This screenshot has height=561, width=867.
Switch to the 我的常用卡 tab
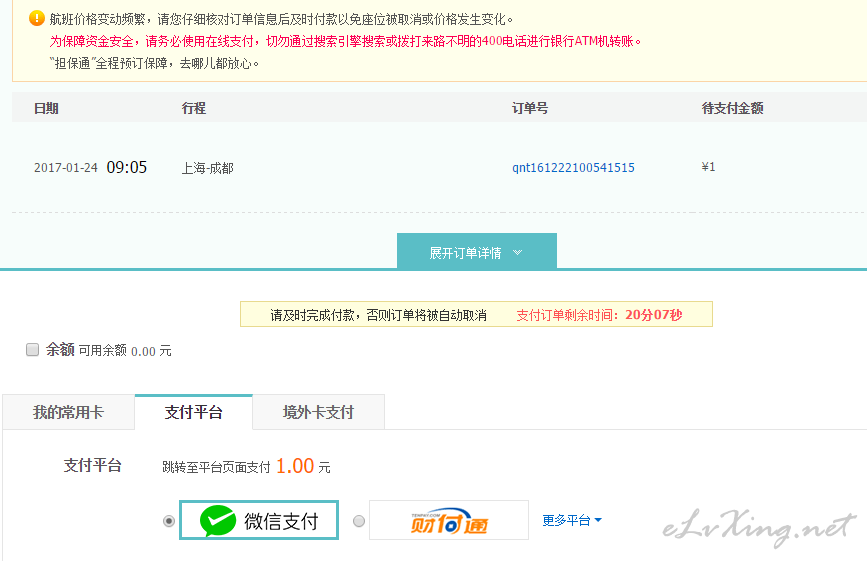point(68,412)
